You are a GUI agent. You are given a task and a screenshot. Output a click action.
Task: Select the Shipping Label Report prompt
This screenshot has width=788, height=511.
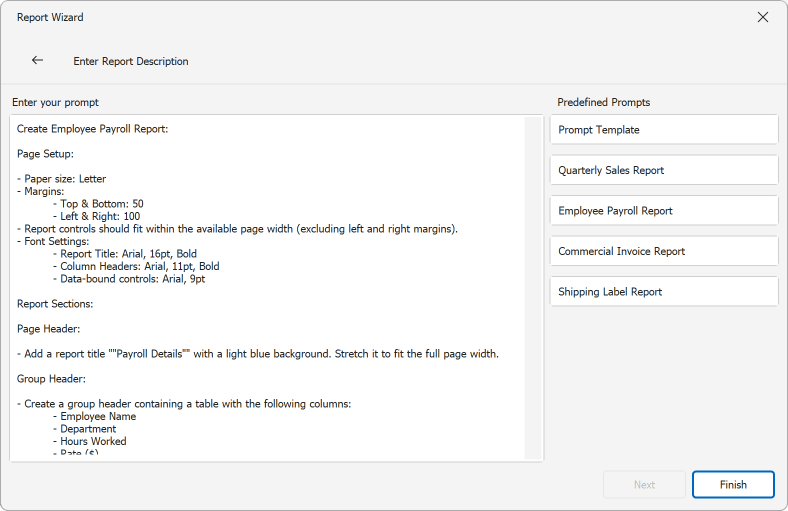[664, 292]
